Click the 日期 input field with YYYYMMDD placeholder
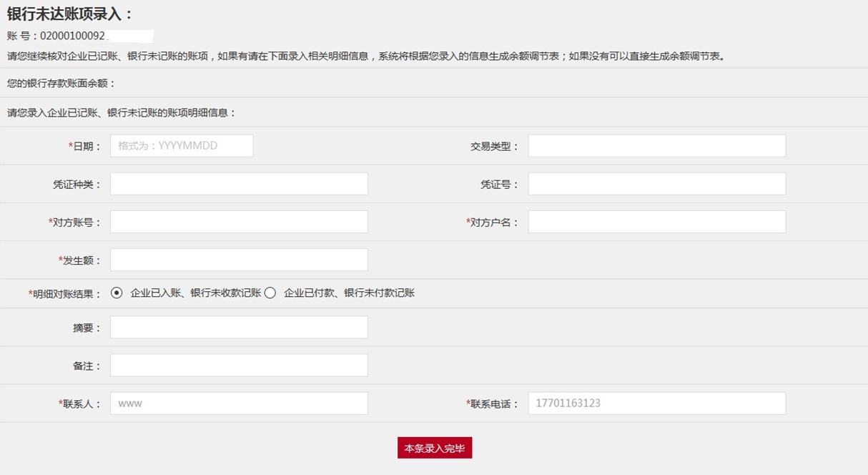The image size is (868, 475). pos(182,146)
